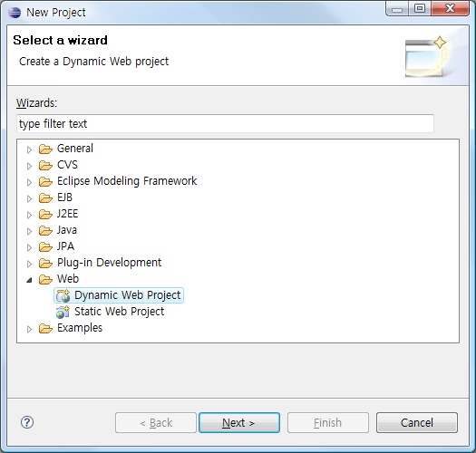The width and height of the screenshot is (476, 453).
Task: Open the help question mark icon
Action: (x=27, y=422)
